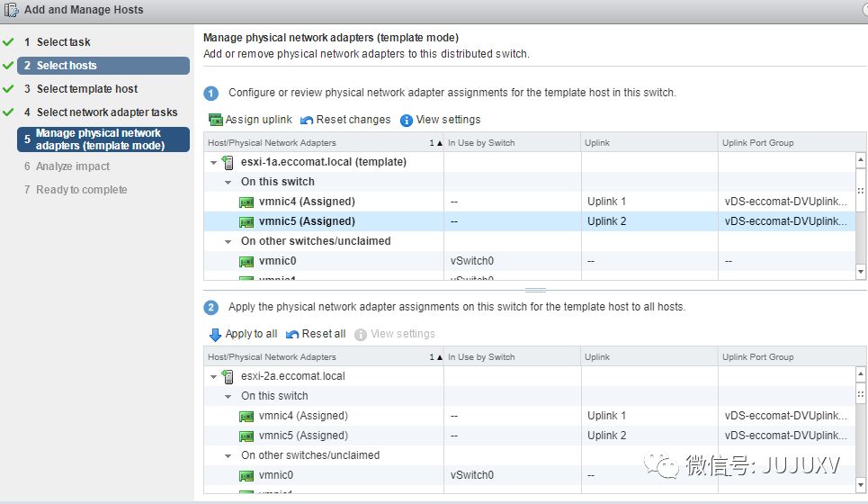Viewport: 868px width, 504px height.
Task: Click the Uplink Port Group column header
Action: tap(757, 142)
